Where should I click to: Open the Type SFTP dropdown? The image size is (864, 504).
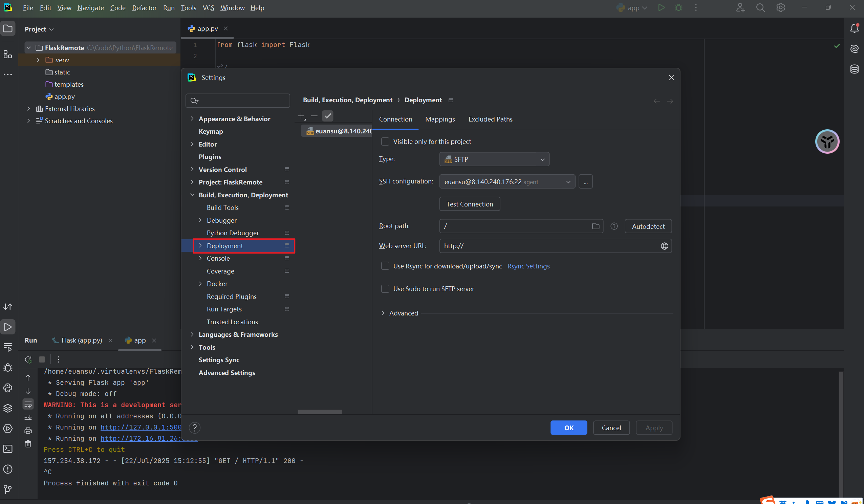[x=494, y=159]
